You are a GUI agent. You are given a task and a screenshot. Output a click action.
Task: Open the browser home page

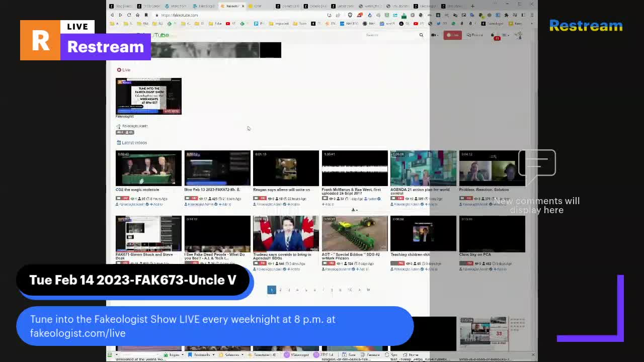click(x=137, y=15)
